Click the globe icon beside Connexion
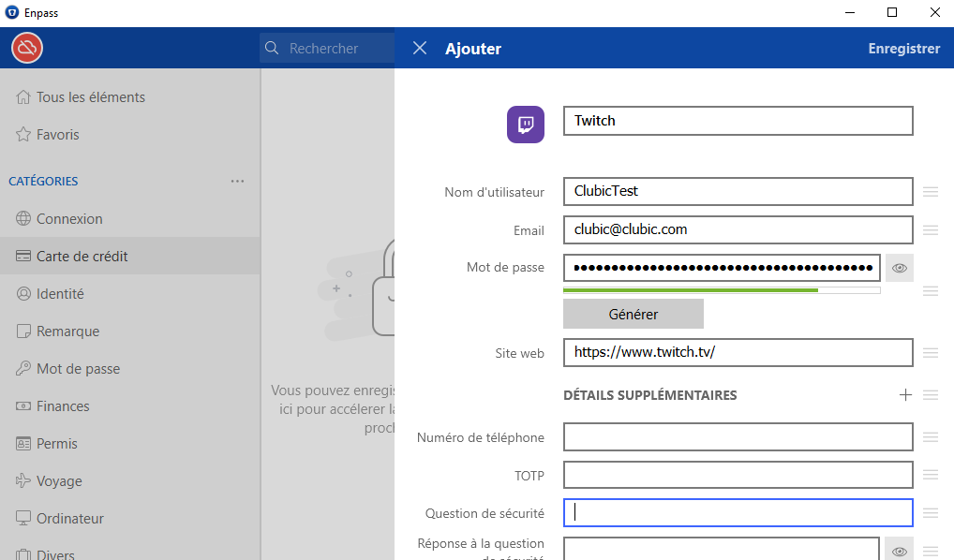This screenshot has height=560, width=954. [x=23, y=219]
